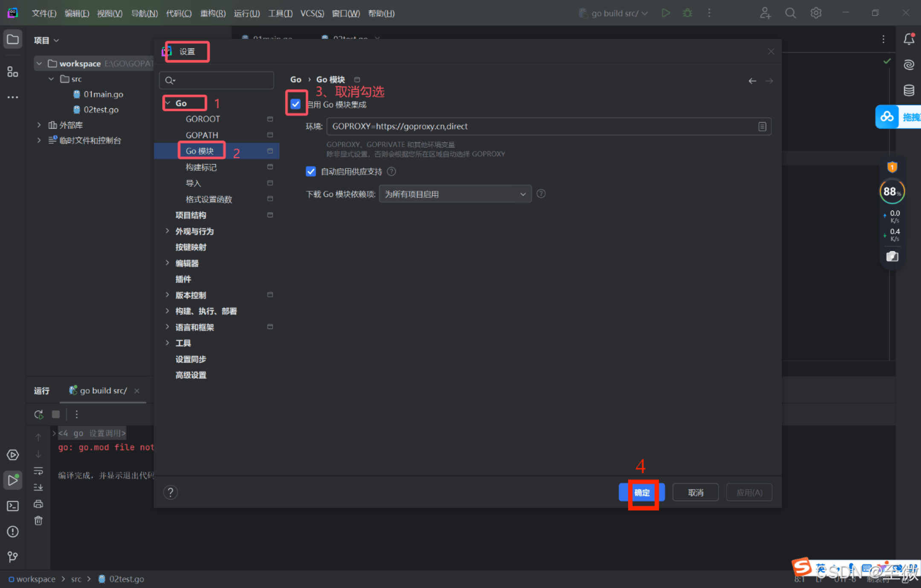Click the run configuration play icon
Image resolution: width=921 pixels, height=588 pixels.
pos(666,13)
